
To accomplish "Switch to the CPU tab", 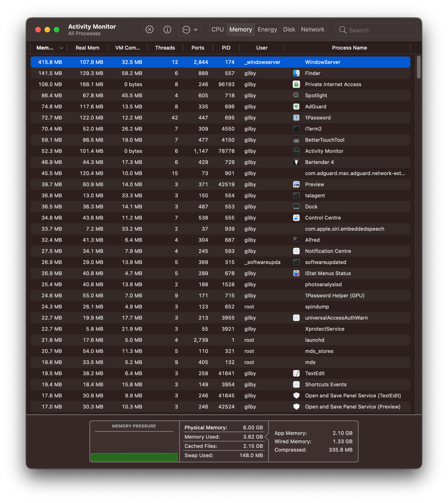I will click(x=218, y=30).
